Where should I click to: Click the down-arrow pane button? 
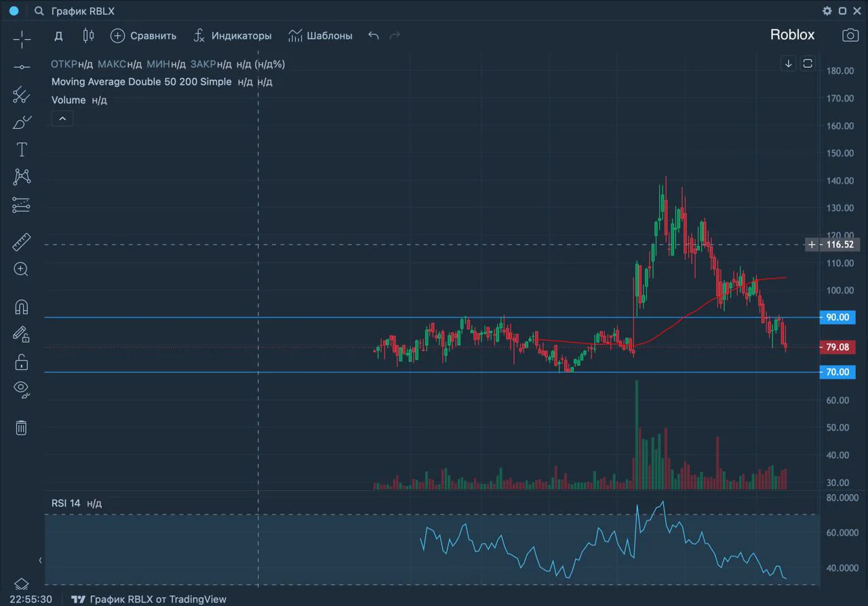(789, 64)
